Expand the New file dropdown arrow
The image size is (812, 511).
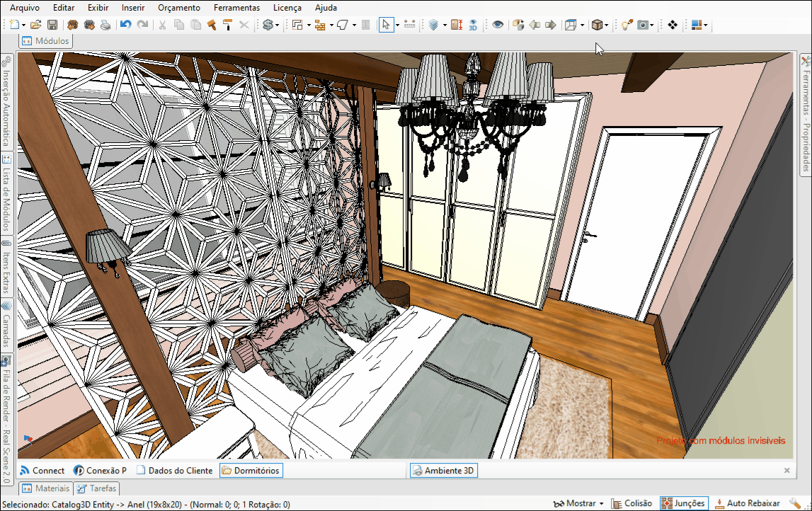pyautogui.click(x=23, y=25)
